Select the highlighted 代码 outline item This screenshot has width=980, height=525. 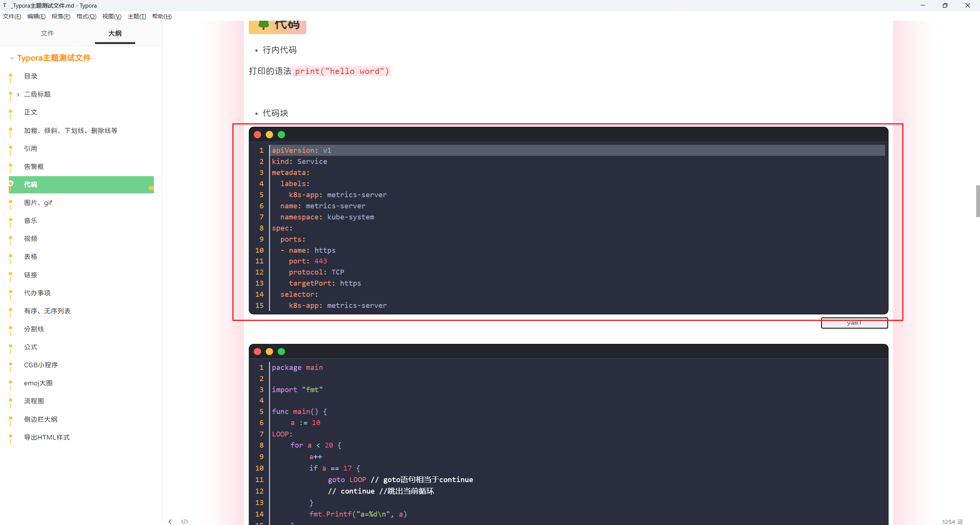pyautogui.click(x=81, y=185)
